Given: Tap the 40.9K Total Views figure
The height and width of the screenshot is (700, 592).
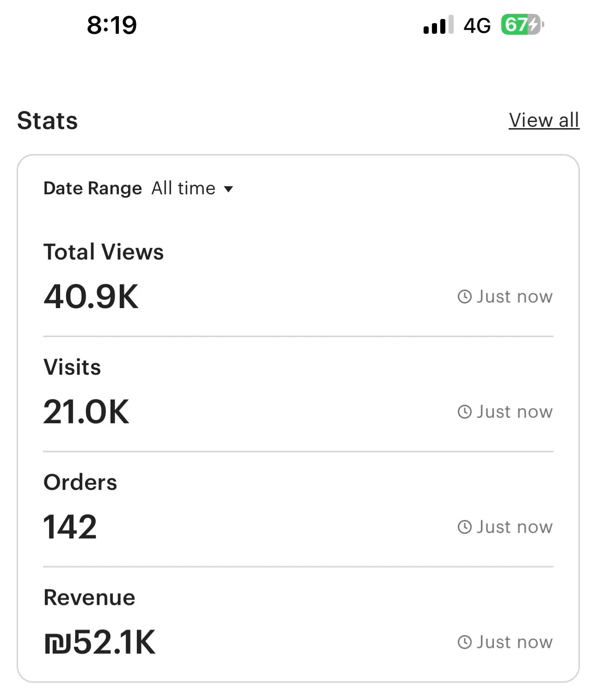Looking at the screenshot, I should click(x=91, y=297).
